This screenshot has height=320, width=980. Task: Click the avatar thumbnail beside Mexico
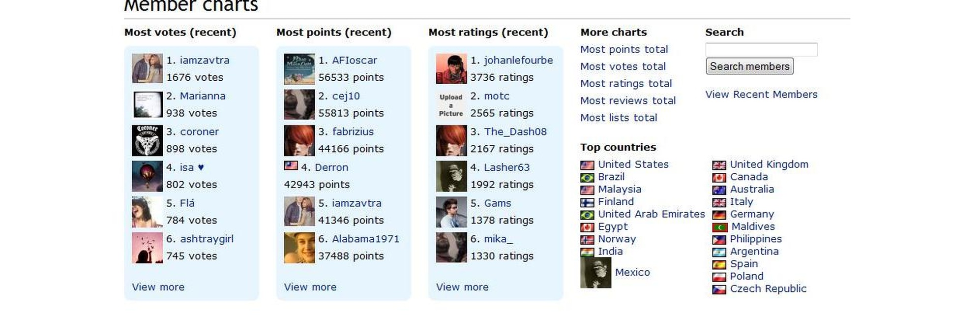click(595, 272)
